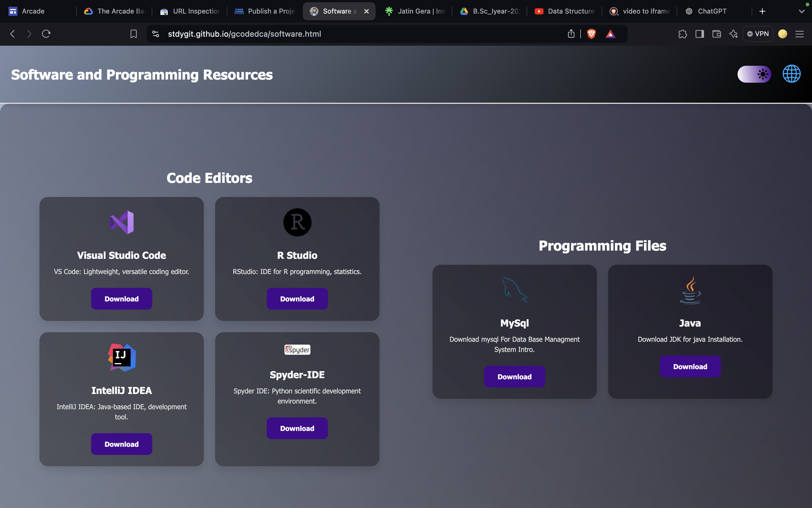The image size is (812, 508).
Task: Click the MySql card title
Action: (x=514, y=323)
